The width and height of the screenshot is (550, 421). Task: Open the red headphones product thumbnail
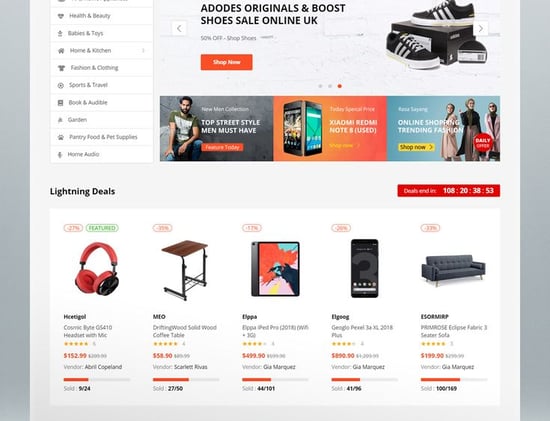[x=97, y=268]
